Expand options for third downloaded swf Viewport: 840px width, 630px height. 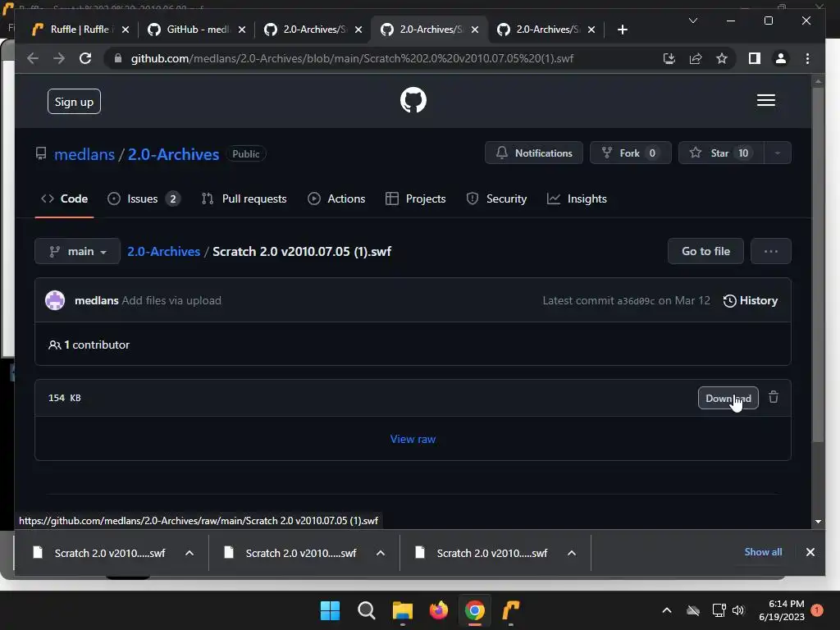[x=572, y=553]
